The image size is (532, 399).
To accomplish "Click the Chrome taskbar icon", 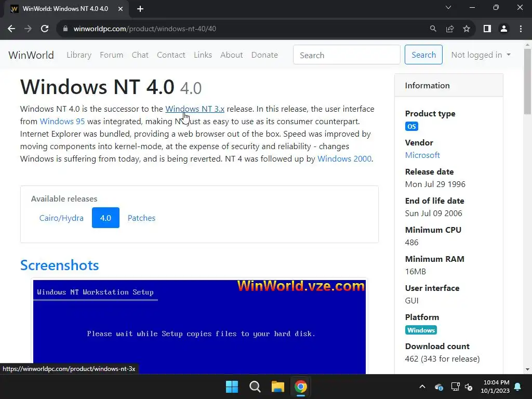I will (301, 387).
